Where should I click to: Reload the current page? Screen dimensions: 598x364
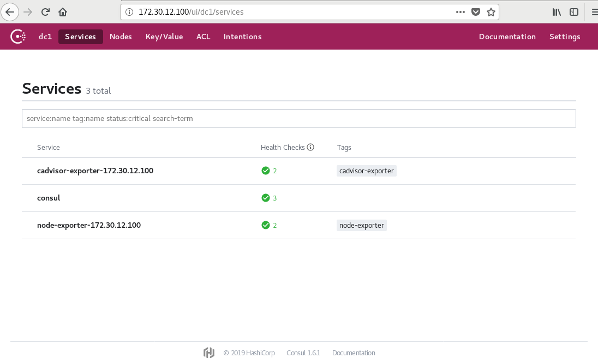(45, 12)
